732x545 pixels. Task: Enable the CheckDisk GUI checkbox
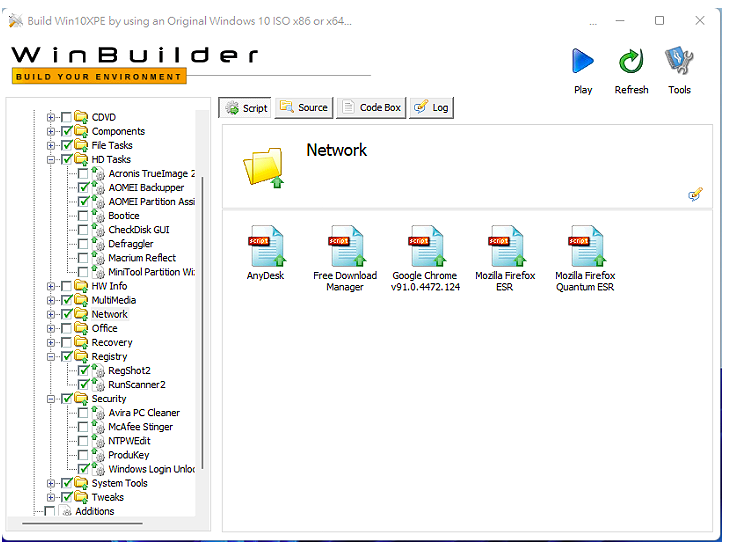coord(83,229)
